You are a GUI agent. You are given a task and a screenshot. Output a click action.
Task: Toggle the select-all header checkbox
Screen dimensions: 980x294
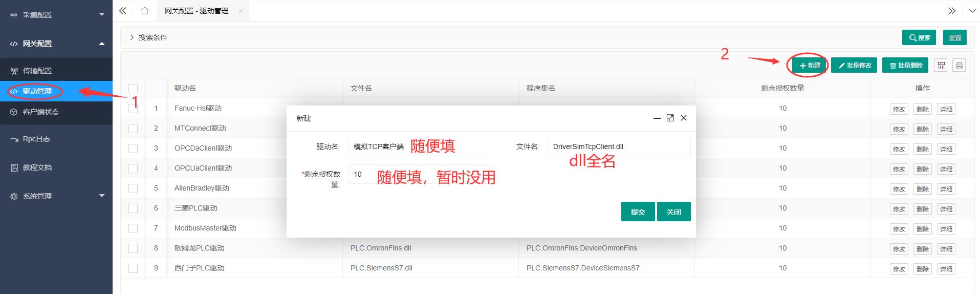[133, 89]
